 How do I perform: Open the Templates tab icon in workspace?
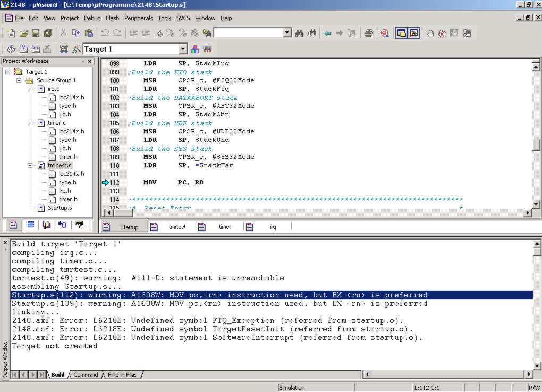click(x=79, y=225)
